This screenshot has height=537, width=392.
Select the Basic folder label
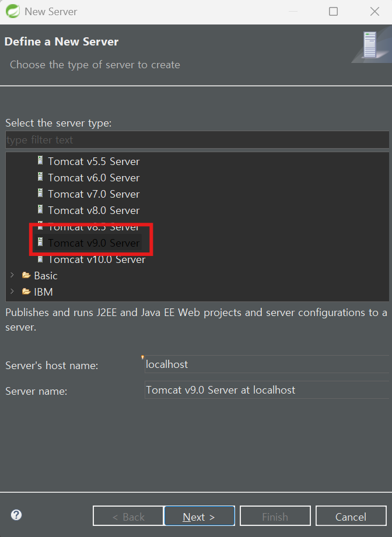pyautogui.click(x=45, y=276)
